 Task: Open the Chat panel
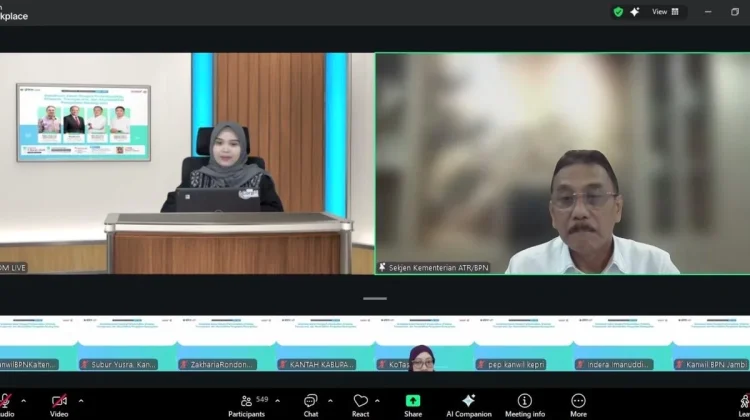coord(311,401)
